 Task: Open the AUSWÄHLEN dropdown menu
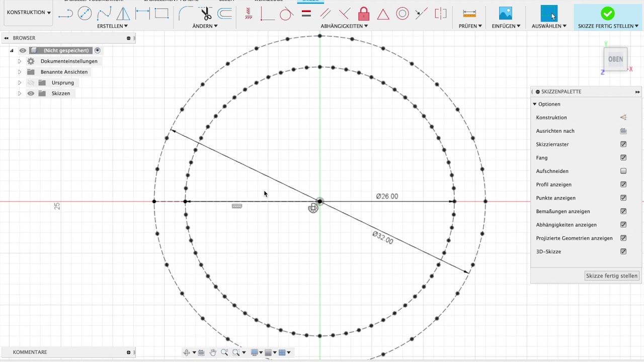(x=549, y=26)
